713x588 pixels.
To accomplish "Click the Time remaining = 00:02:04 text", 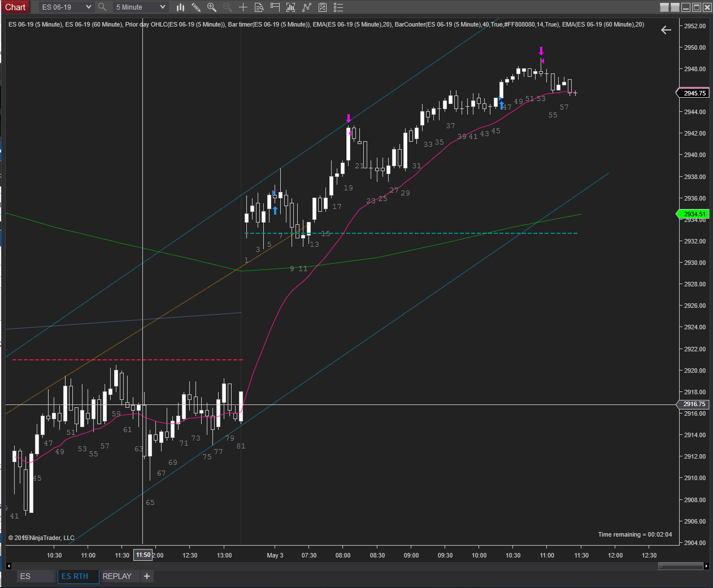I will tap(635, 534).
